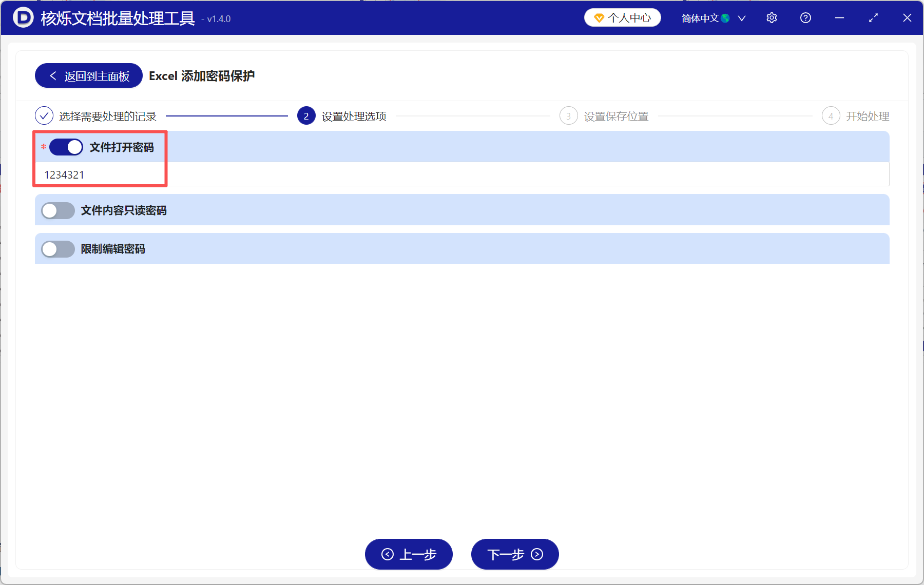Click the 核烁 app logo icon

coord(23,17)
